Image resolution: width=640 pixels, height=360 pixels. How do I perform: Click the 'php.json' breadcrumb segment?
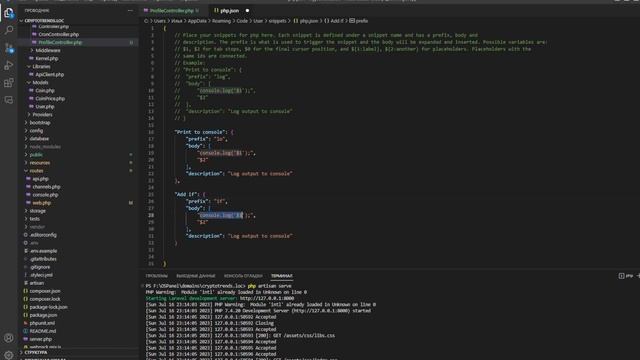(x=309, y=21)
